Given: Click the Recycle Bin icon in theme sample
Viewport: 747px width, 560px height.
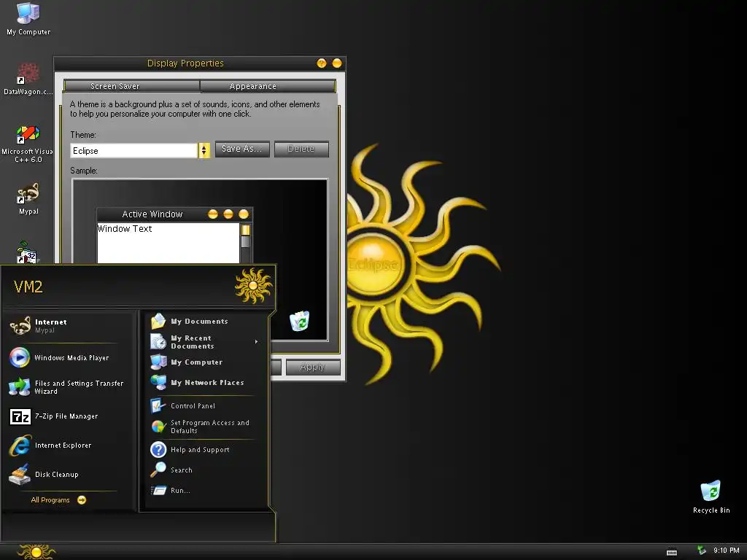Looking at the screenshot, I should click(299, 321).
